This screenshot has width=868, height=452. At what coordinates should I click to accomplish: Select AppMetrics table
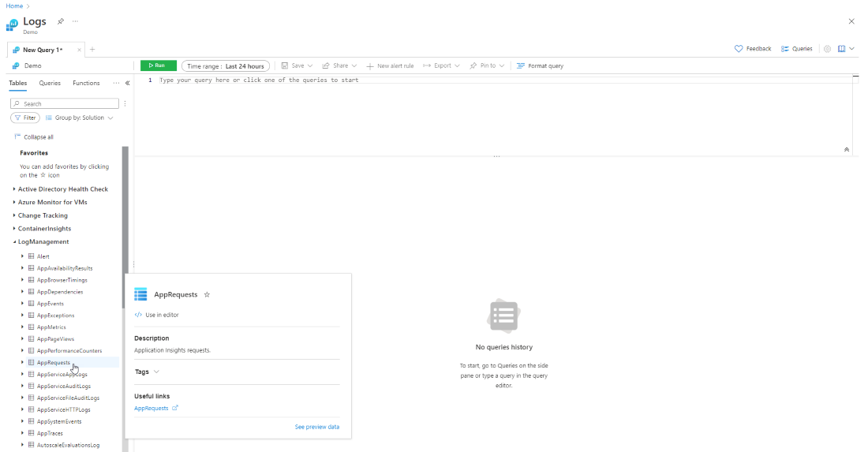[x=51, y=327]
